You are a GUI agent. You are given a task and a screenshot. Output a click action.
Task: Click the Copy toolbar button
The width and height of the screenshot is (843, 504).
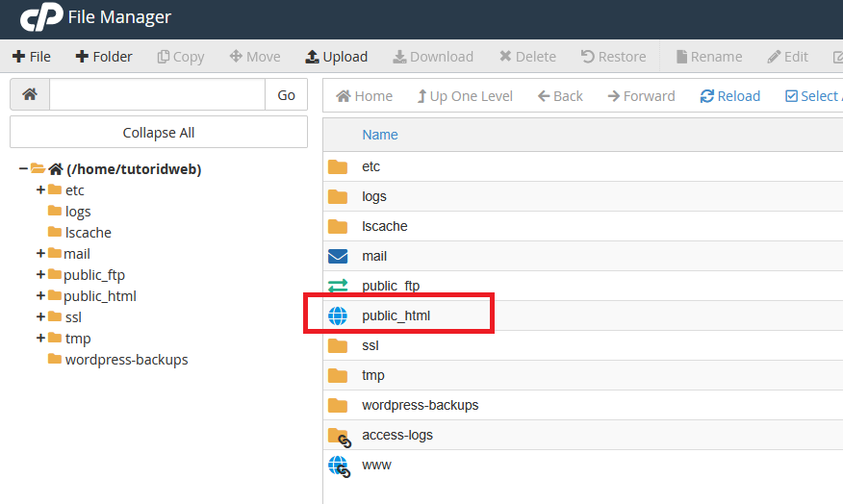(x=181, y=57)
